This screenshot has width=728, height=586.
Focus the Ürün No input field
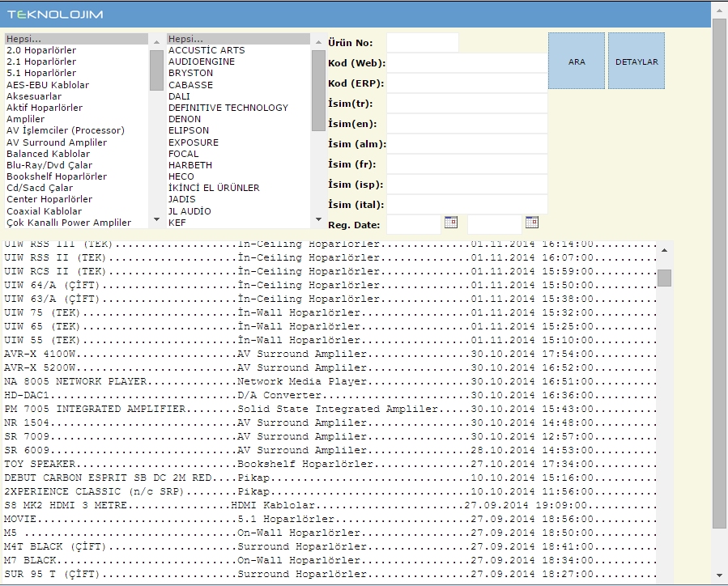(x=423, y=43)
